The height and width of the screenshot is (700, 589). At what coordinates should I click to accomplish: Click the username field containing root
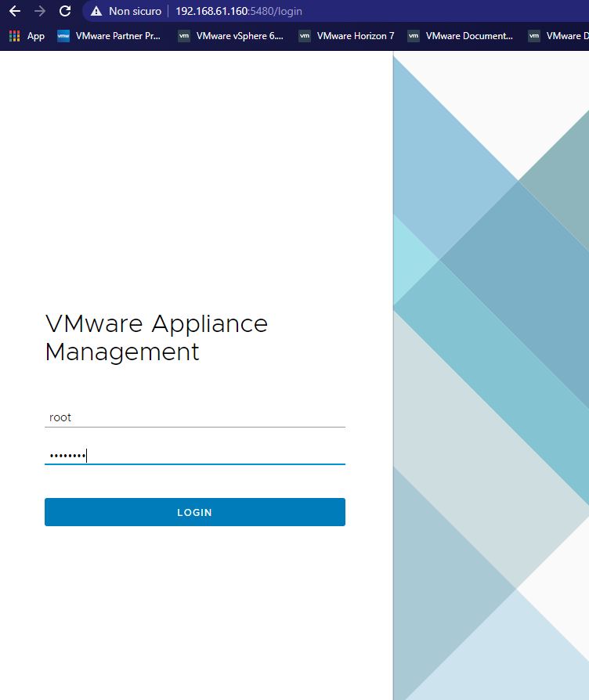pos(195,417)
